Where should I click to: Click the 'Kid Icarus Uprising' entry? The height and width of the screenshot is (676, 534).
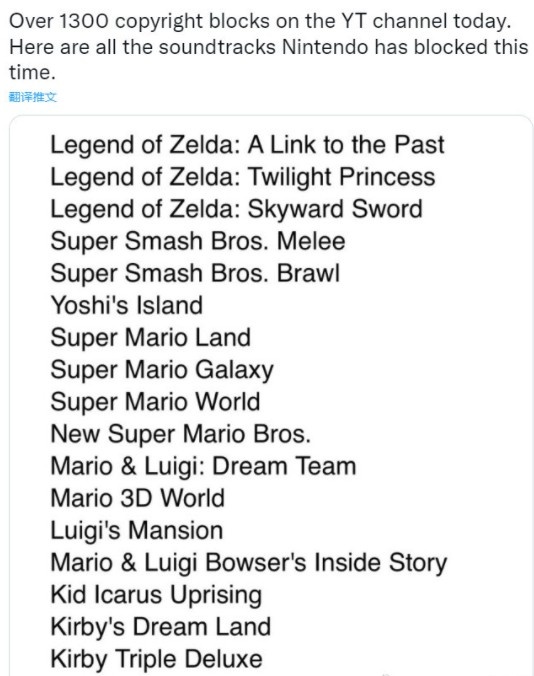click(x=156, y=595)
